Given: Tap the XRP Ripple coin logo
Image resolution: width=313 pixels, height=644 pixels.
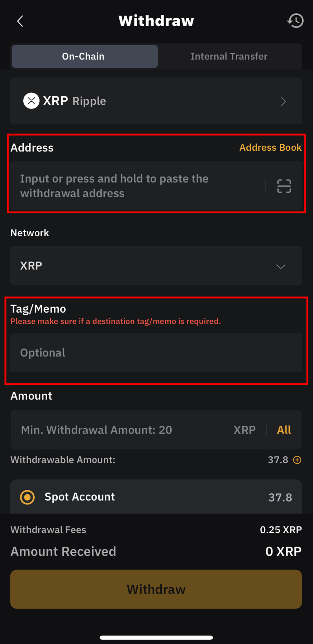Looking at the screenshot, I should click(31, 101).
